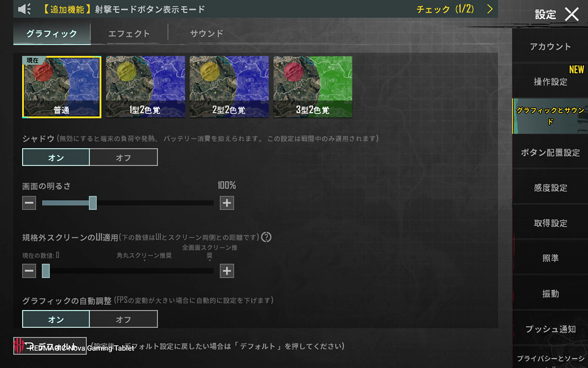Viewport: 588px width, 368px height.
Task: Click the brightness slider handle
Action: [93, 203]
